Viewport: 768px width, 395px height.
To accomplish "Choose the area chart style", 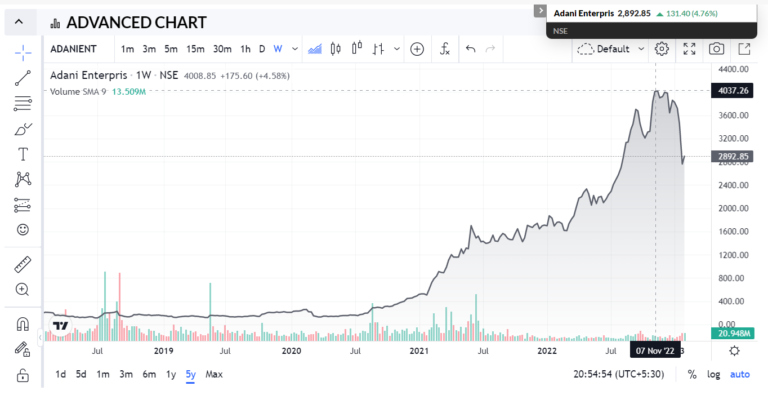I will point(315,49).
